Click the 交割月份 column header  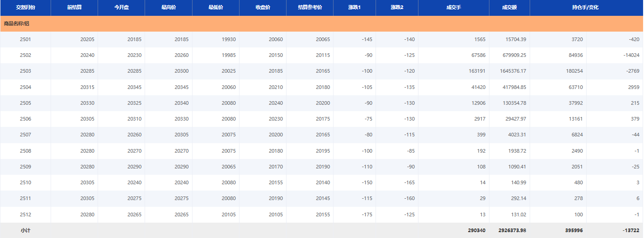click(25, 8)
